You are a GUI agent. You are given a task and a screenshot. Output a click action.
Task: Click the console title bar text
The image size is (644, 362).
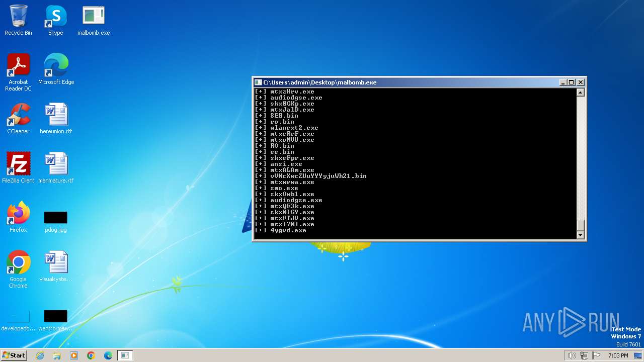point(320,82)
